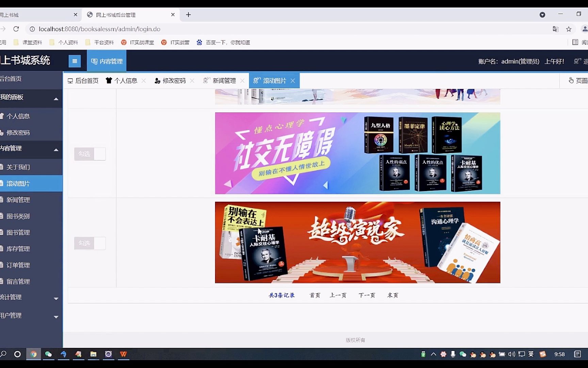The width and height of the screenshot is (588, 368).
Task: Go to 上一页 in pagination
Action: (338, 295)
